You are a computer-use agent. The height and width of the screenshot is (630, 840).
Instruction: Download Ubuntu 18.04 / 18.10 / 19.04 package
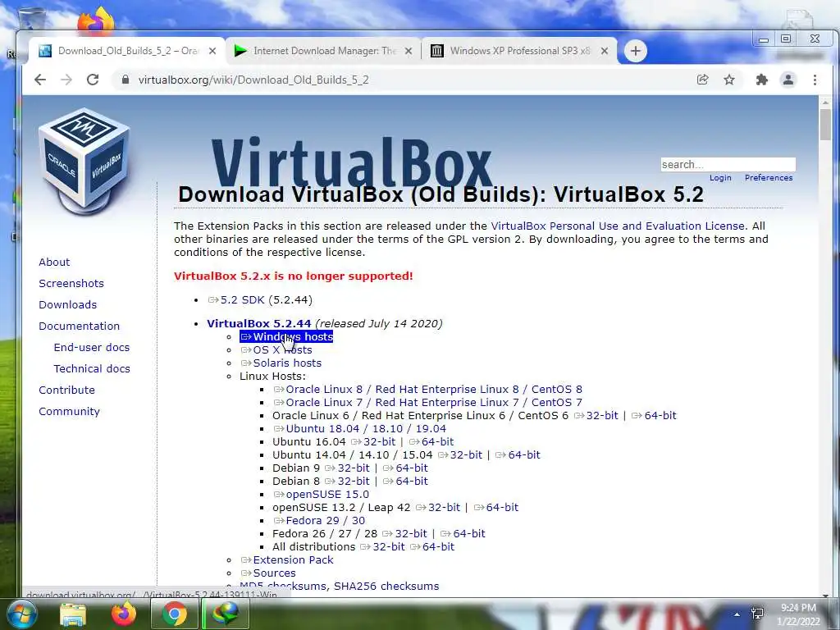tap(360, 428)
